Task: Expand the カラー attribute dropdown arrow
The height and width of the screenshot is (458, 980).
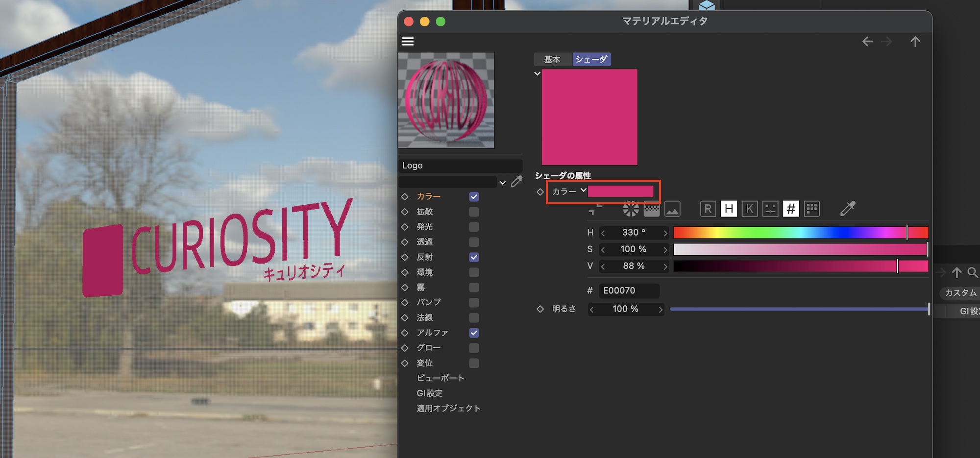Action: (x=583, y=191)
